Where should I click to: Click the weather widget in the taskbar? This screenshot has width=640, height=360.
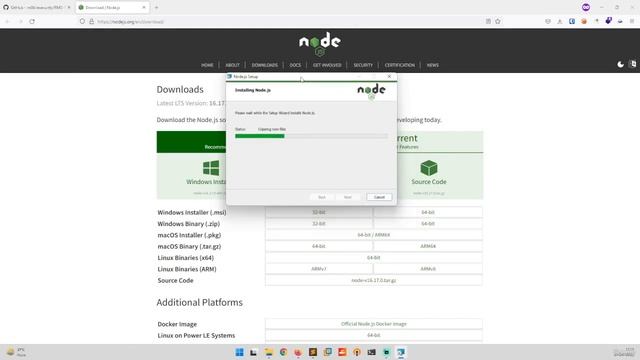click(16, 352)
